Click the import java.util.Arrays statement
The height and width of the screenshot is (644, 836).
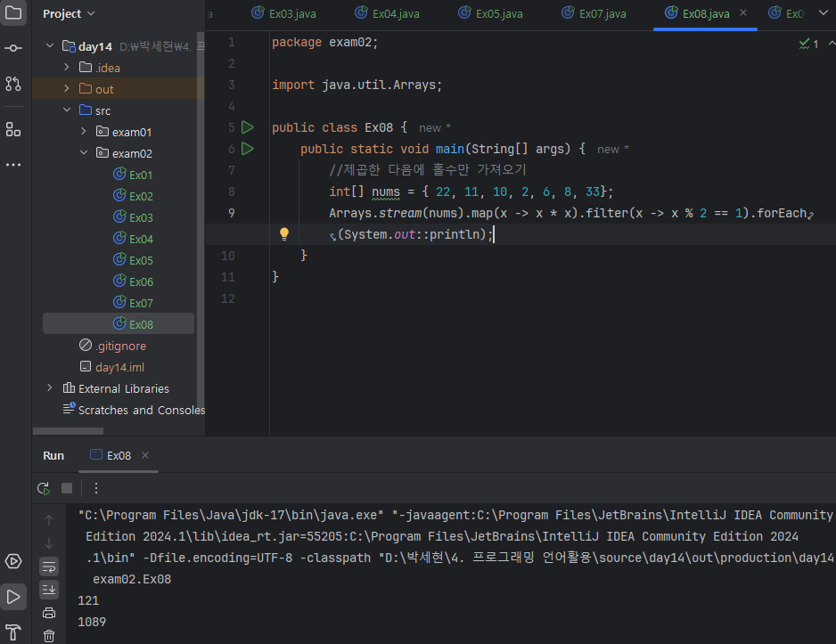click(357, 85)
